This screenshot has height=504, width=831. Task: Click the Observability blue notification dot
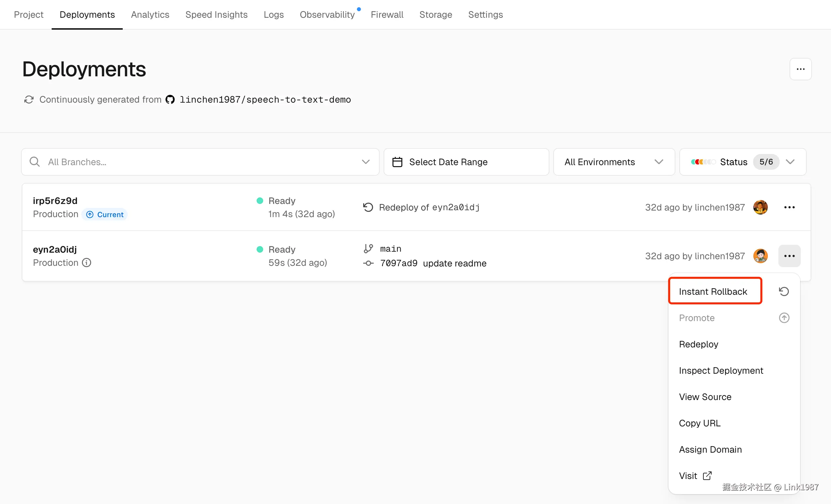tap(359, 9)
